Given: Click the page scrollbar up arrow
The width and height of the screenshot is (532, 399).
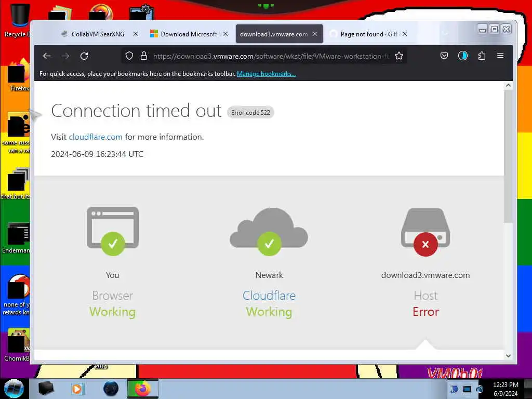Looking at the screenshot, I should (x=508, y=86).
